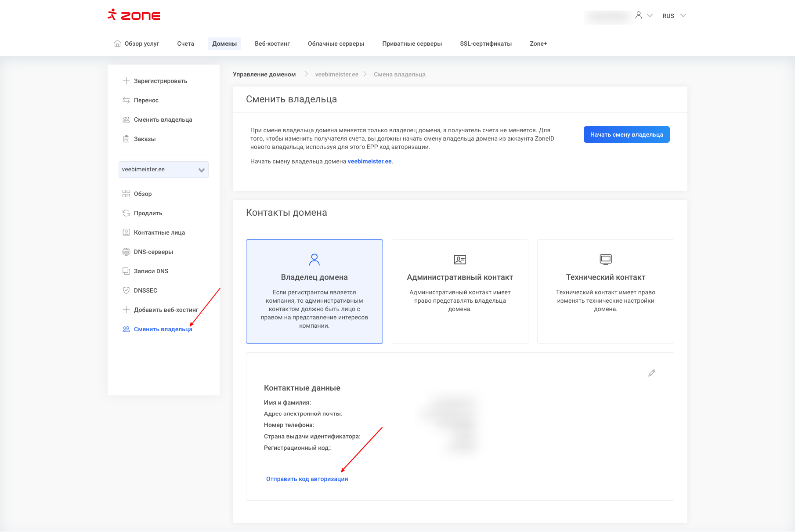This screenshot has height=532, width=795.
Task: Click the Zone logo
Action: (134, 15)
